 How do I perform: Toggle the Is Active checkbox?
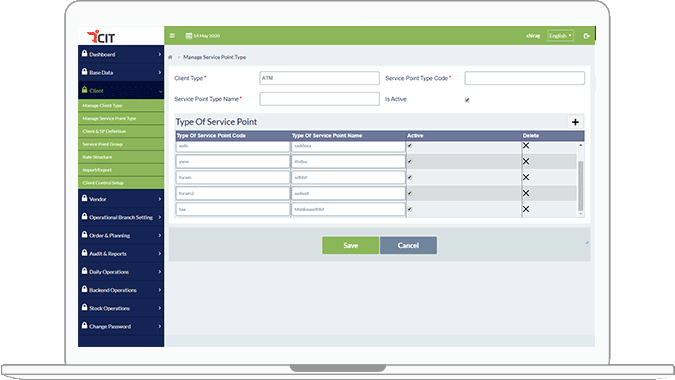coord(467,100)
